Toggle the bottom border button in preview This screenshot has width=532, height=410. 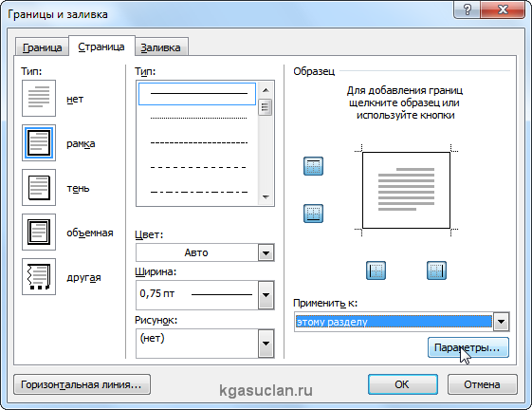[313, 214]
